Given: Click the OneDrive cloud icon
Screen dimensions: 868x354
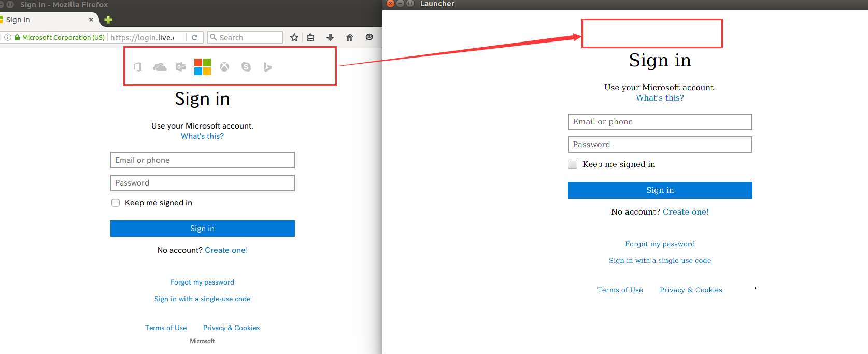Looking at the screenshot, I should [x=160, y=67].
